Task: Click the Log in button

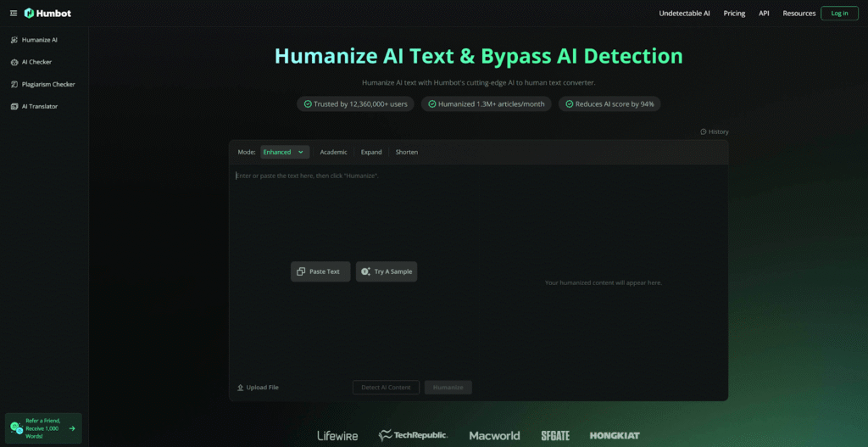Action: (x=839, y=13)
